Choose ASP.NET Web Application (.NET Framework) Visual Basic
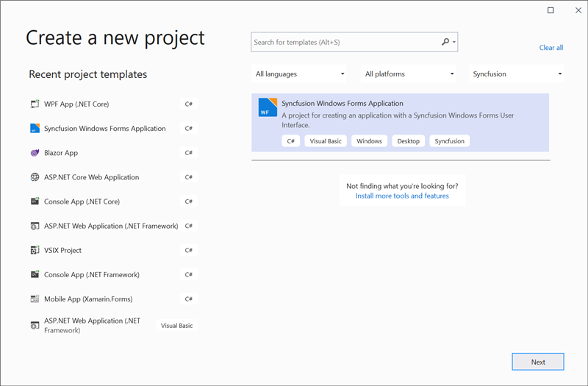588x386 pixels. coord(92,326)
